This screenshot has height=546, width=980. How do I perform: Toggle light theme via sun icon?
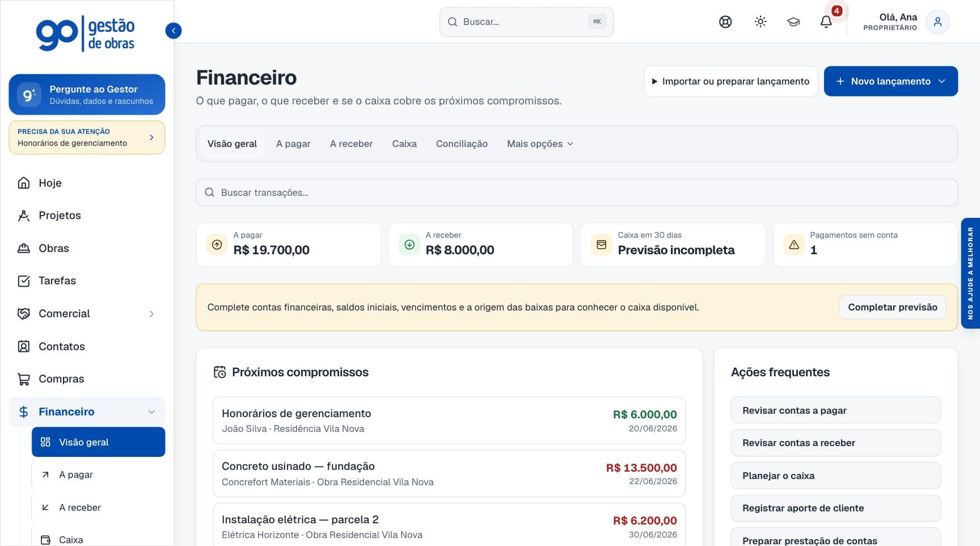(x=761, y=22)
